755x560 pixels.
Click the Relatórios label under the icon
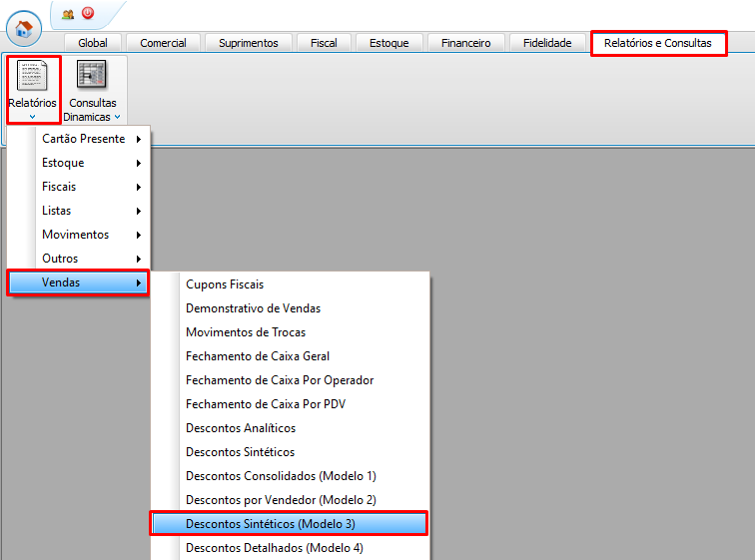32,103
